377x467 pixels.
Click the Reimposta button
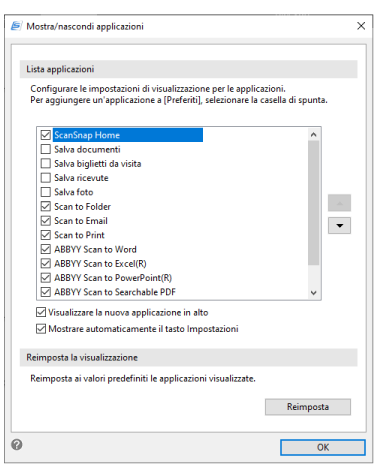[308, 407]
